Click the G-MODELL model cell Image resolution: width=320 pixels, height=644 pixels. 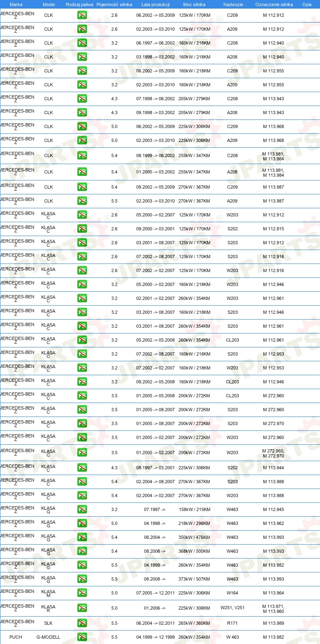click(x=48, y=637)
